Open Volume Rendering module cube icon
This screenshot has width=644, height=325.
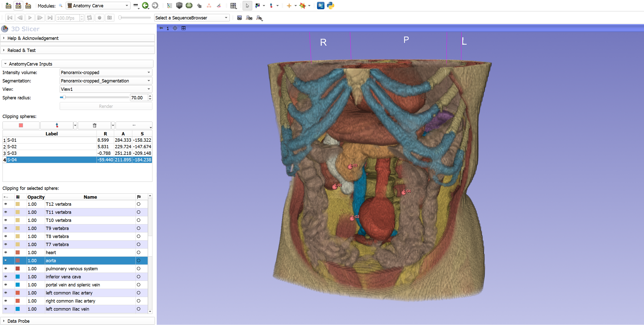179,6
